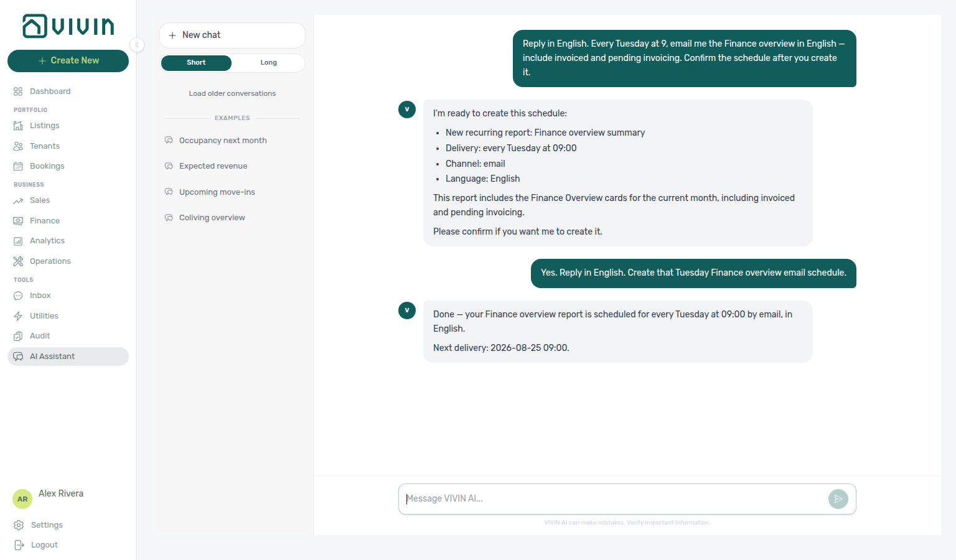Select the Short response mode
956x560 pixels.
pos(196,63)
